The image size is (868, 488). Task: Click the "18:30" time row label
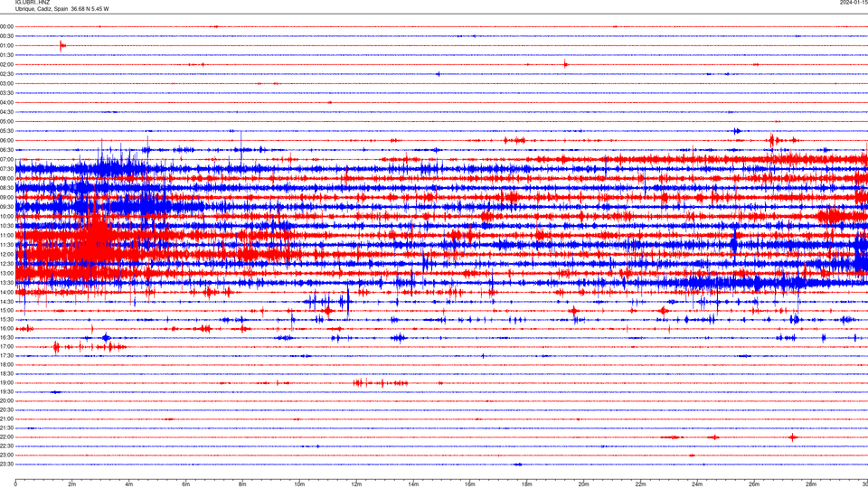6,374
